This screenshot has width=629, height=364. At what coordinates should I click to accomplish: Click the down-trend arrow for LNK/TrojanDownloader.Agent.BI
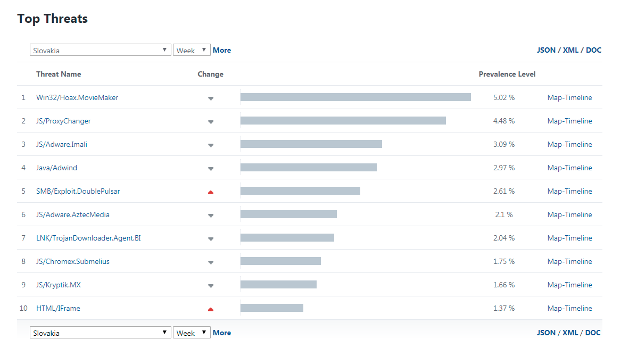211,239
